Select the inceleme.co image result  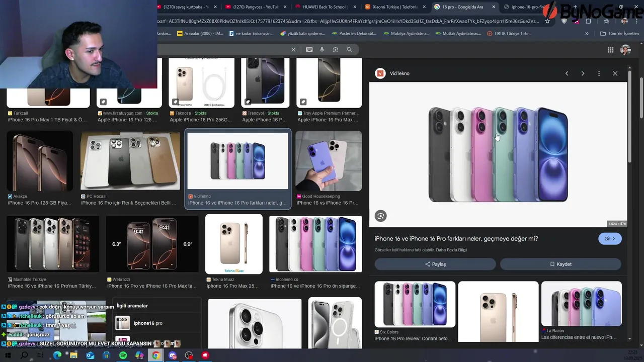[x=315, y=244]
